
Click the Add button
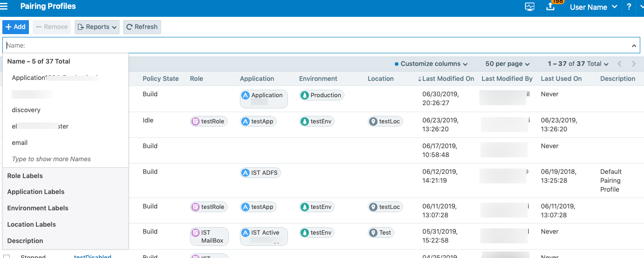(15, 27)
